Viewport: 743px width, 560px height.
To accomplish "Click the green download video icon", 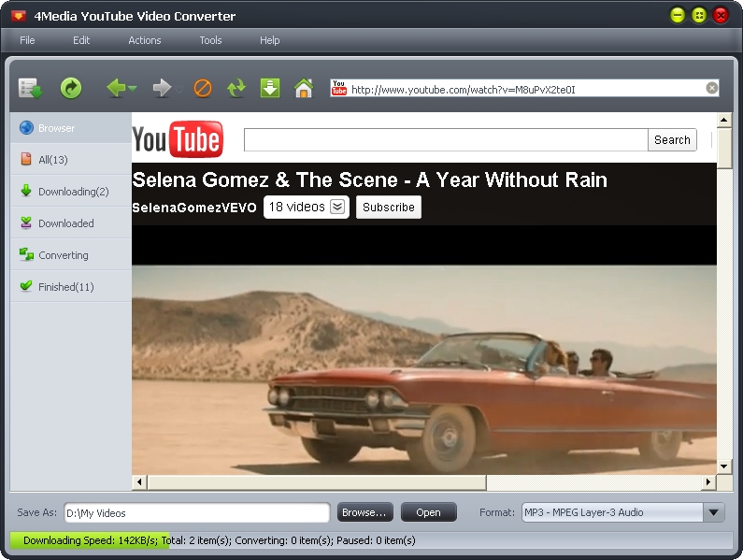I will (x=270, y=88).
